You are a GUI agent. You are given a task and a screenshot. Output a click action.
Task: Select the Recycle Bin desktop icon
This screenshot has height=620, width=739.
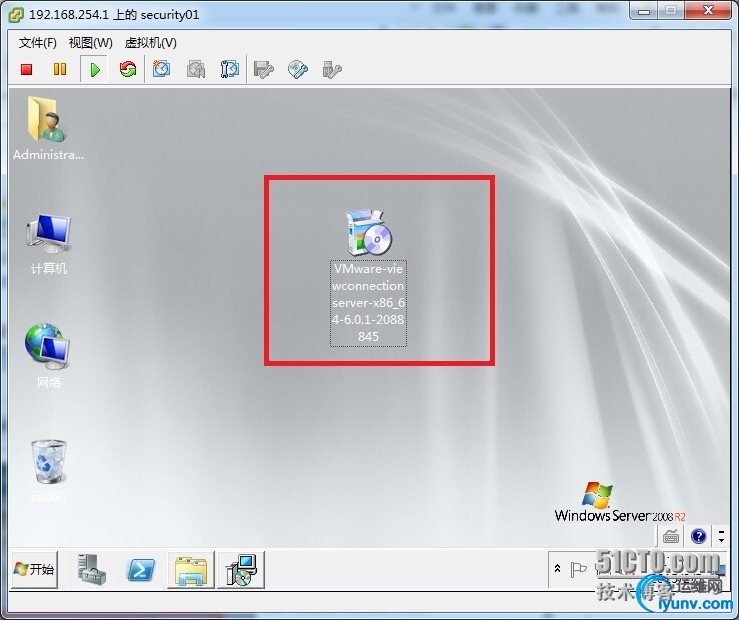(49, 470)
